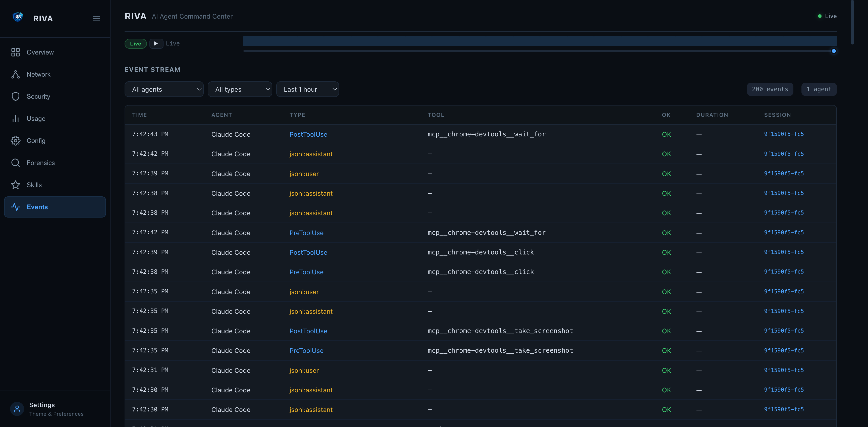868x427 pixels.
Task: Go to Usage bar-chart icon
Action: 16,119
